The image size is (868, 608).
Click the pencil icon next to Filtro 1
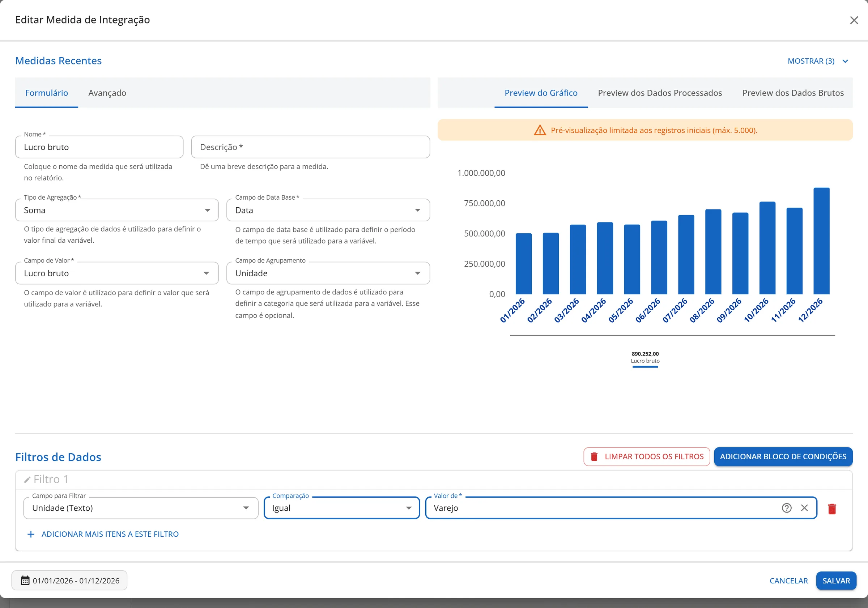point(27,480)
